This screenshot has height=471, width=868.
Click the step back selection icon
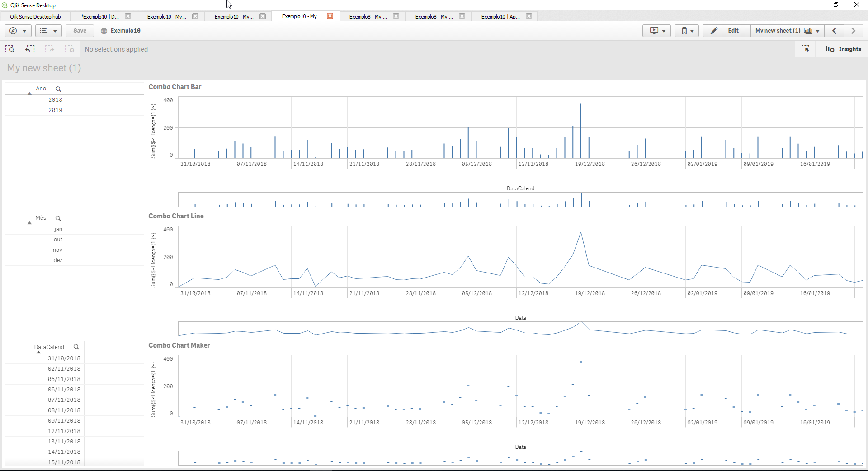30,49
